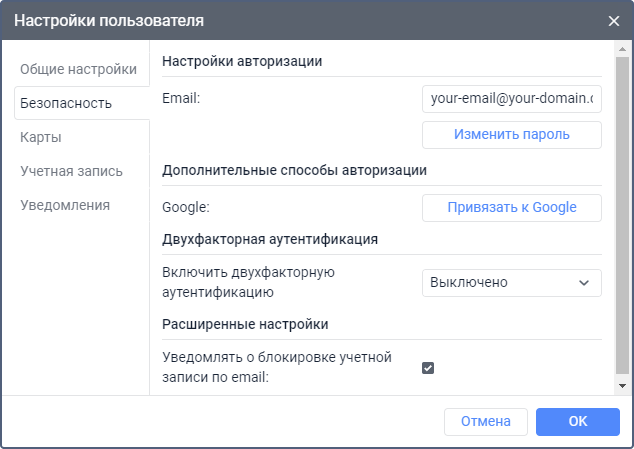Screen dimensions: 634x449
Task: Open the Общие настройки tab
Action: (x=78, y=69)
